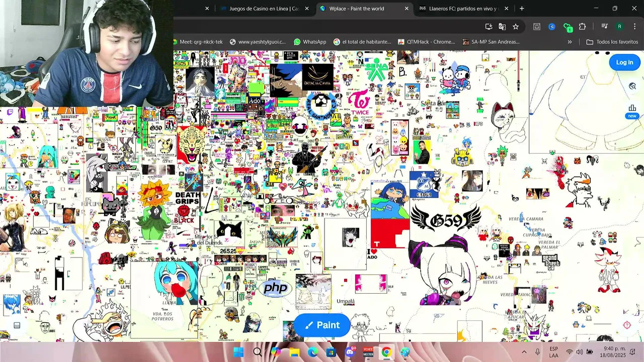Open the Copilot taskbar icon
644x362 pixels.
tap(276, 352)
